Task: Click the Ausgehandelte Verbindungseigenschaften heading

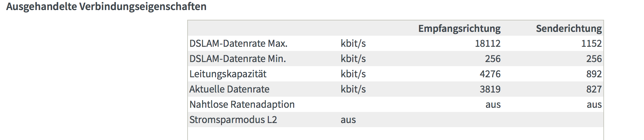Action: 106,7
